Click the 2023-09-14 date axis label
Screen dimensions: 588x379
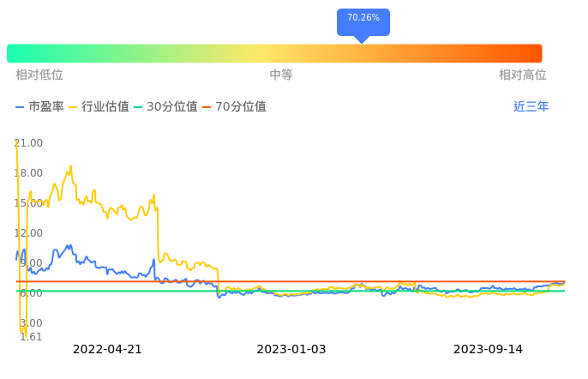coord(488,350)
